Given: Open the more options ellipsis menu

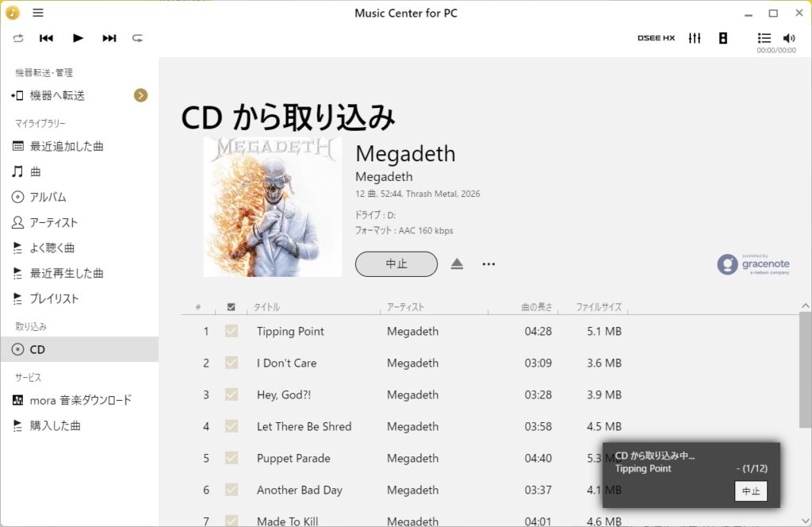Looking at the screenshot, I should 488,264.
